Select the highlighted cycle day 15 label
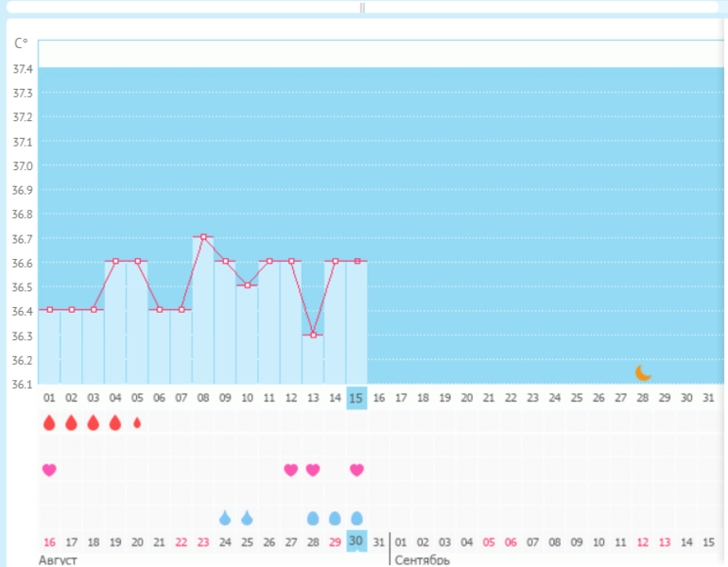 point(356,399)
